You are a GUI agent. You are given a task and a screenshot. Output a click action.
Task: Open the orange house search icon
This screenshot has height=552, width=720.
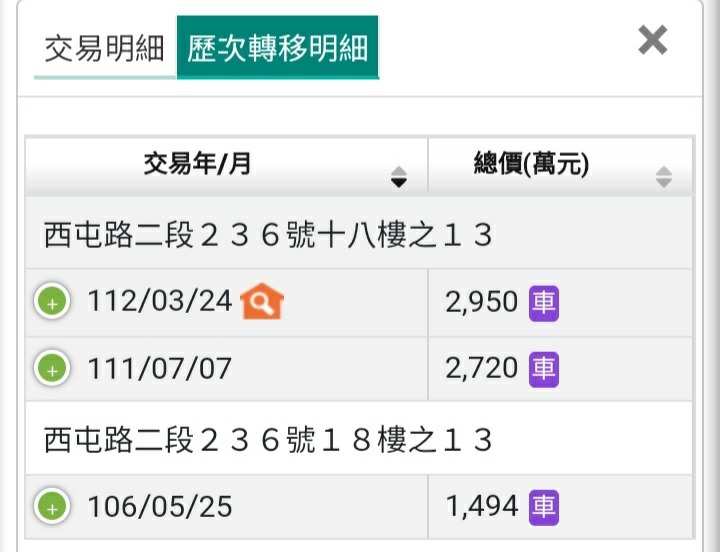pos(262,301)
